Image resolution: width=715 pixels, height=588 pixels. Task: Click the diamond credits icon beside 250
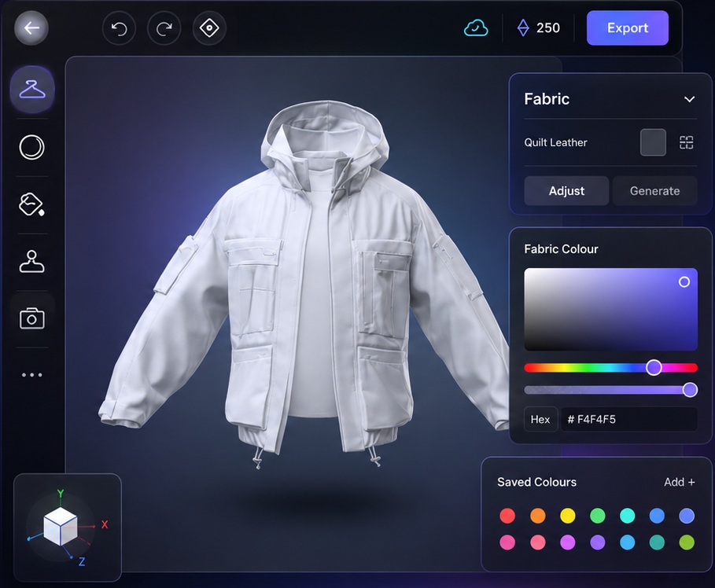pyautogui.click(x=523, y=28)
